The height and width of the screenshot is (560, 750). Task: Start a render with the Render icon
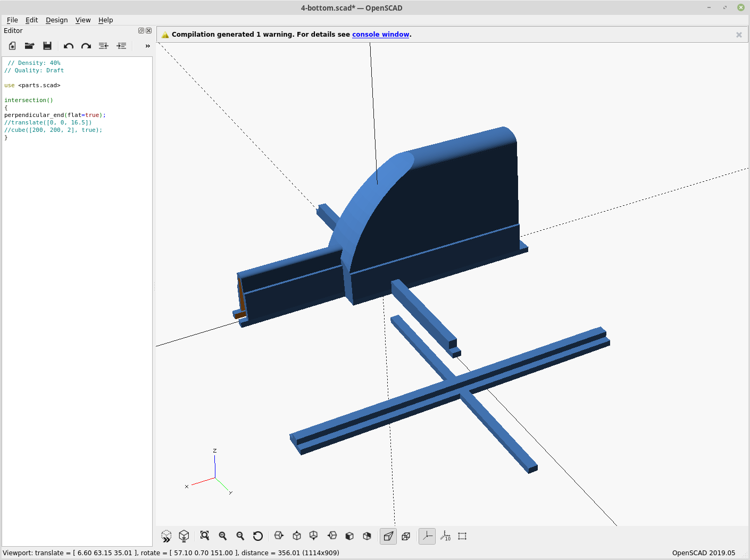pyautogui.click(x=184, y=536)
